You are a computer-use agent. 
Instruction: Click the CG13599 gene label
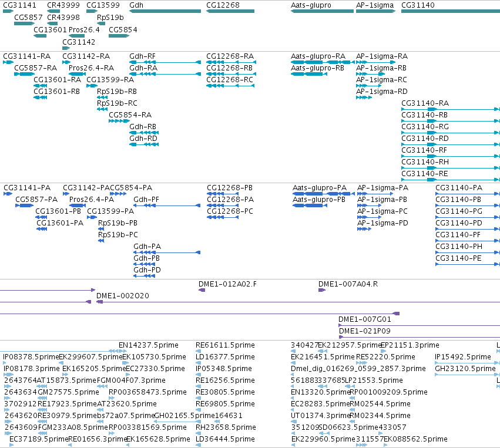coord(103,5)
